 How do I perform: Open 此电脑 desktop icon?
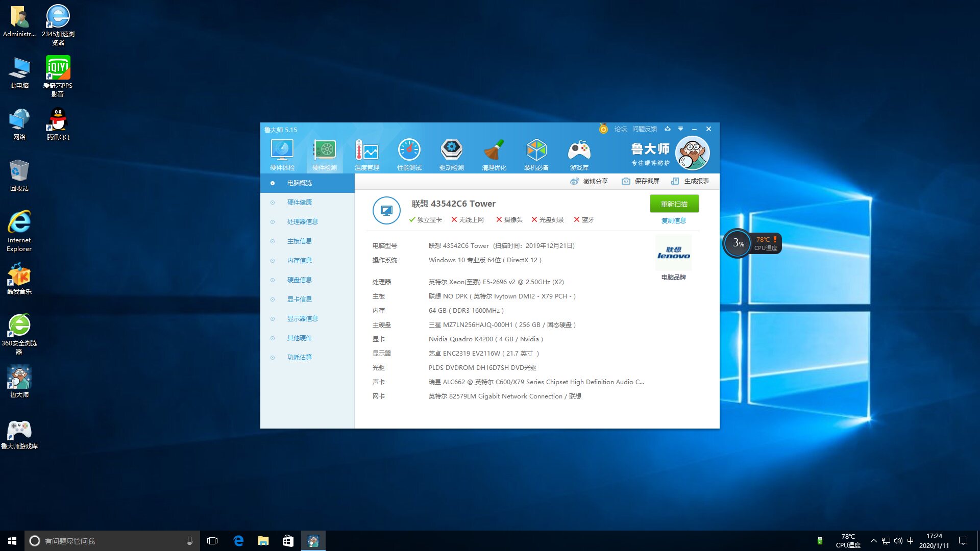pyautogui.click(x=19, y=72)
